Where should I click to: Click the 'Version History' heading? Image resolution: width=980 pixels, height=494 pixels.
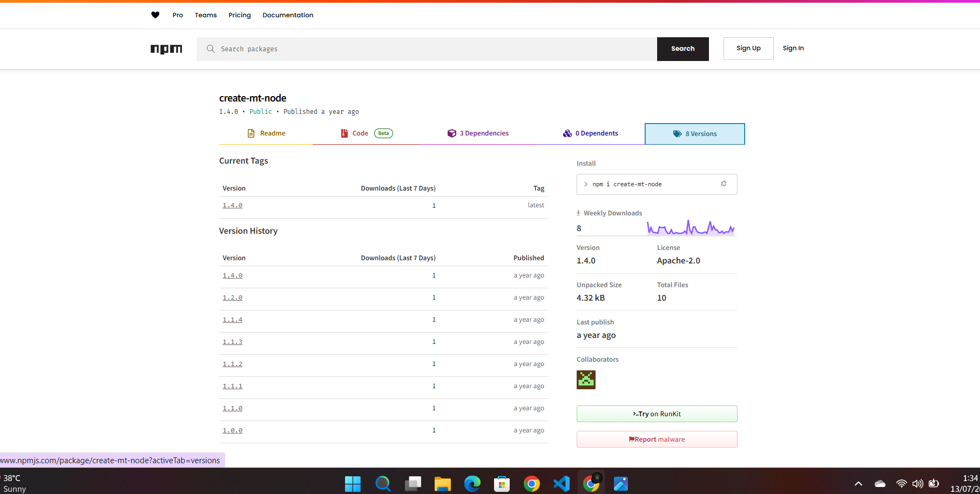tap(248, 231)
